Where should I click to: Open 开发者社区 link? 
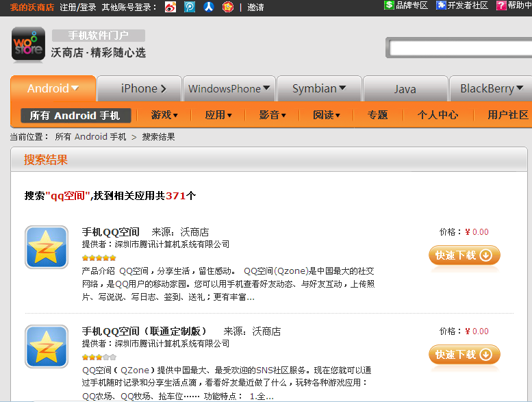pyautogui.click(x=468, y=5)
